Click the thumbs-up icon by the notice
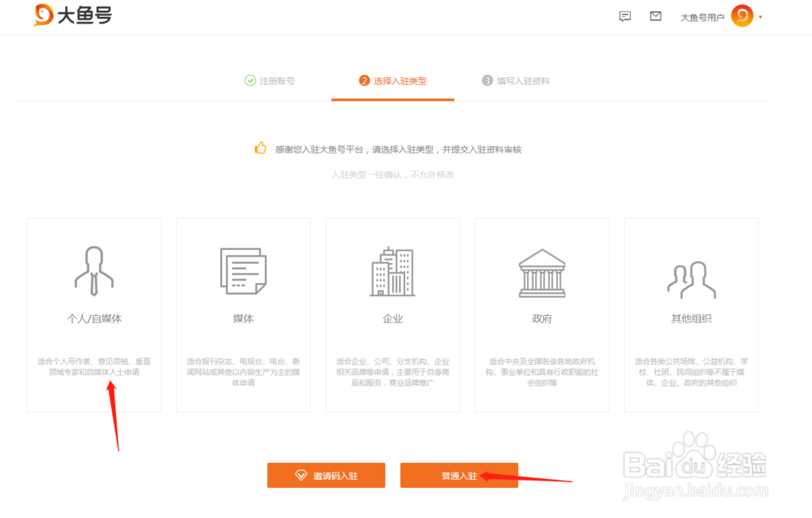Screen dimensions: 812x518 point(261,148)
